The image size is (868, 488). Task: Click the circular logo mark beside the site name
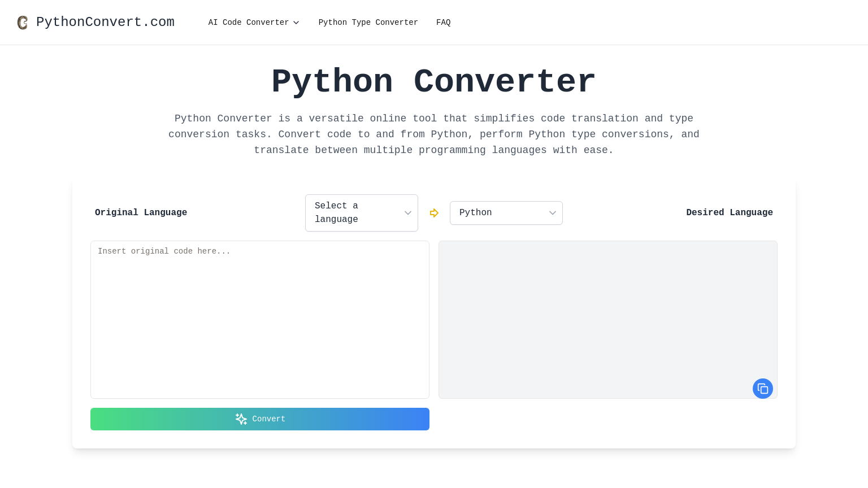click(23, 22)
